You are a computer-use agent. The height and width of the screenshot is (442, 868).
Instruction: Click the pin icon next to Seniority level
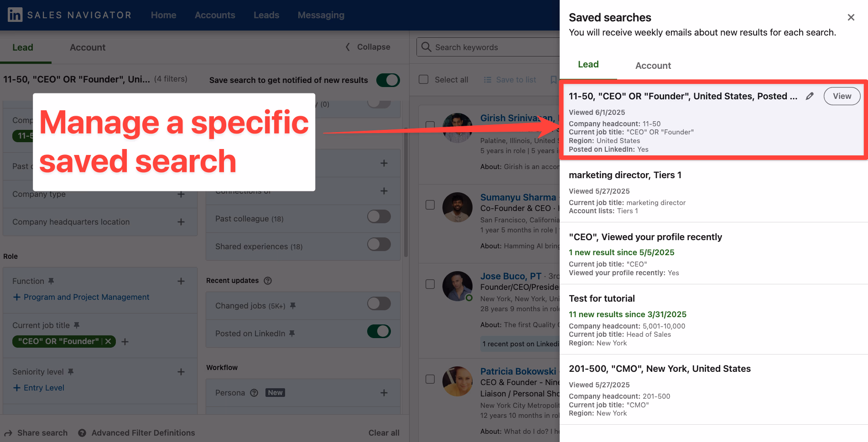[x=71, y=372]
